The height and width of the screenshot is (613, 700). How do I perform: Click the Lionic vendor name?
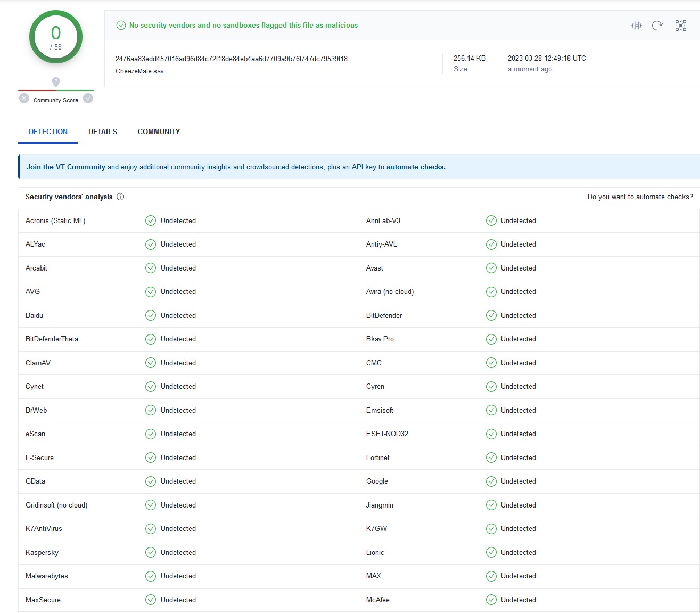coord(375,552)
